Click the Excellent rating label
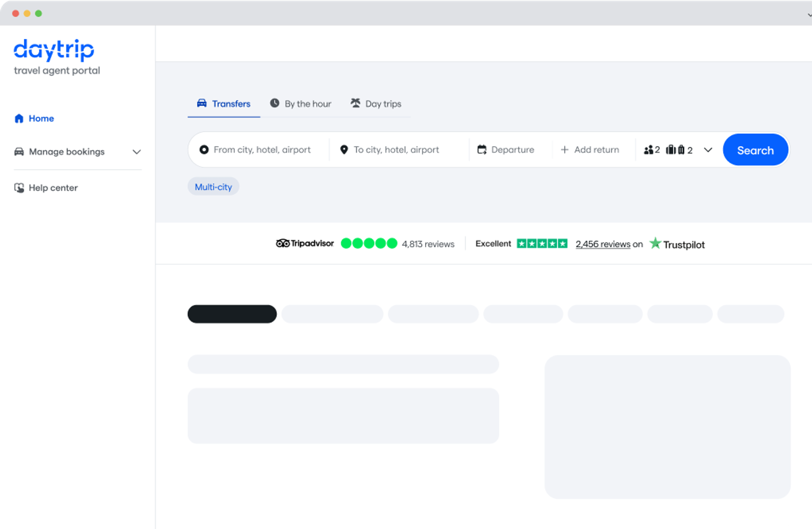Screen dimensions: 812x529 (493, 244)
